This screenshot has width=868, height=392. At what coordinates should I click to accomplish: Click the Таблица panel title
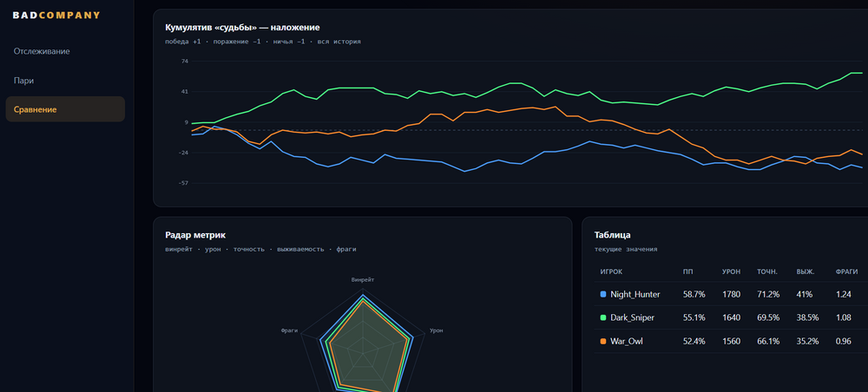click(x=612, y=235)
